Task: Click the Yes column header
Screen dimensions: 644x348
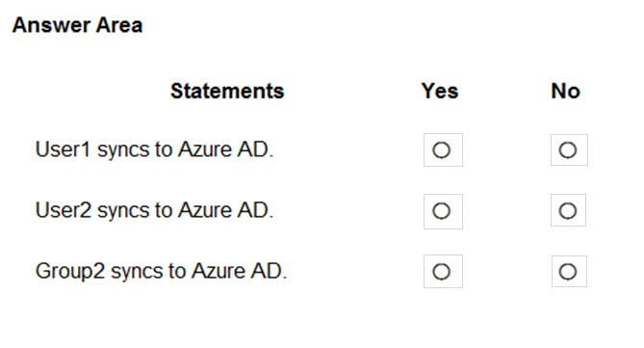Action: click(440, 91)
